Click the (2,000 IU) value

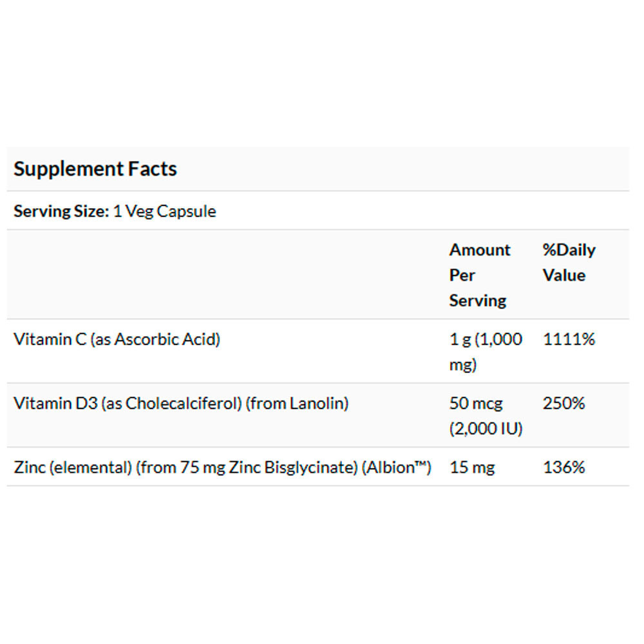coord(486,429)
